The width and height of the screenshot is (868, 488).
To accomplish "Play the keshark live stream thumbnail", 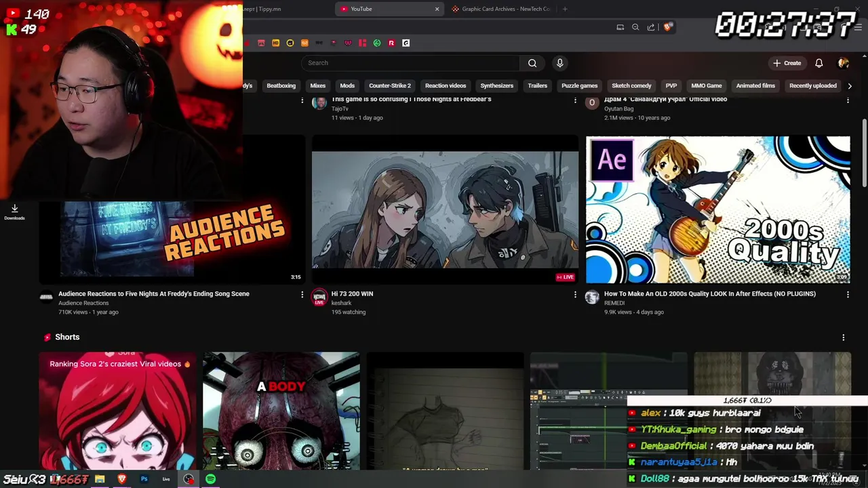I will pos(445,209).
